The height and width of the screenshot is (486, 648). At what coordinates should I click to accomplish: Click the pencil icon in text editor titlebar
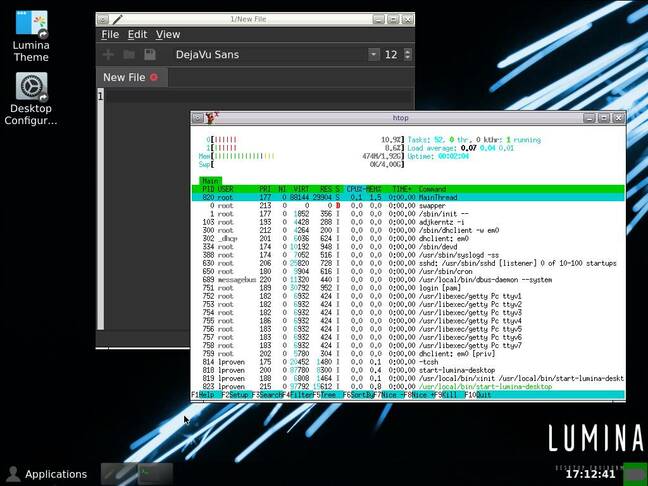pos(117,19)
